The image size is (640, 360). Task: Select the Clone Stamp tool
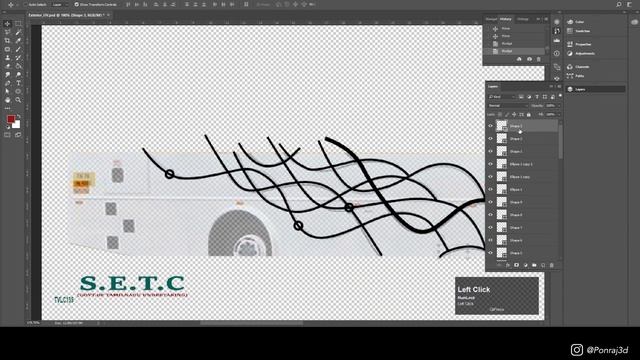point(7,58)
